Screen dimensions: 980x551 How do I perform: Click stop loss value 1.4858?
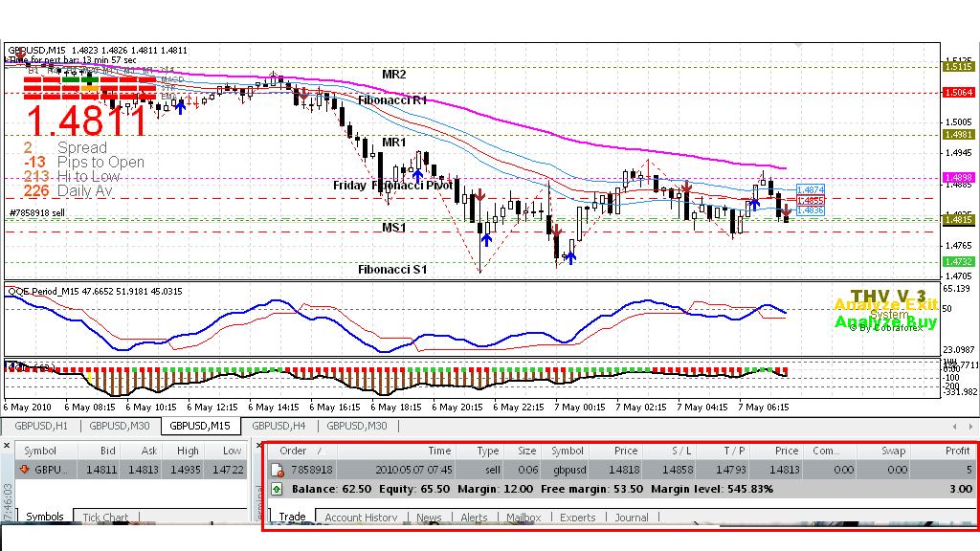[x=679, y=470]
